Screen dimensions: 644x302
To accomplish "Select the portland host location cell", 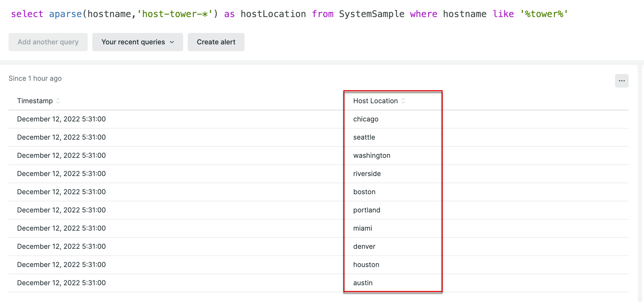I will [x=367, y=210].
